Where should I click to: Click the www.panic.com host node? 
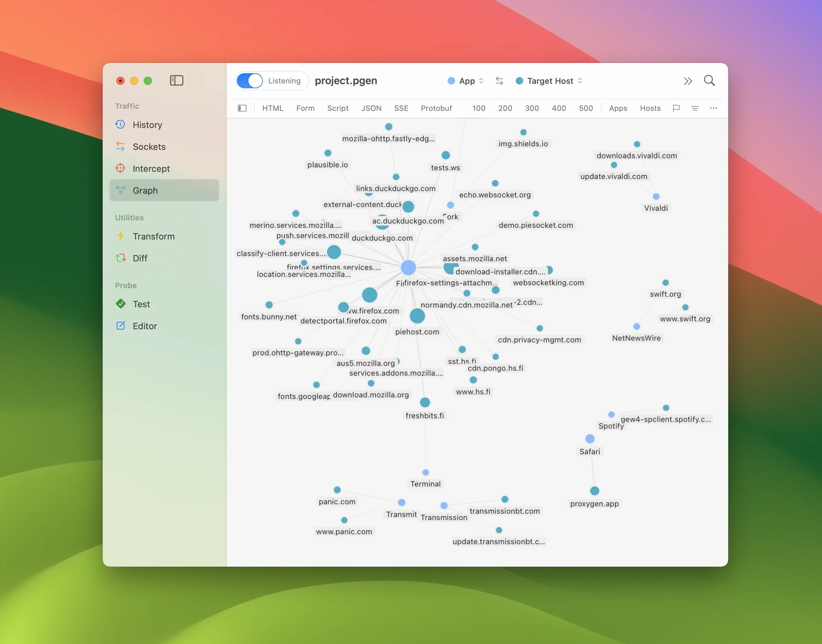[x=344, y=520]
